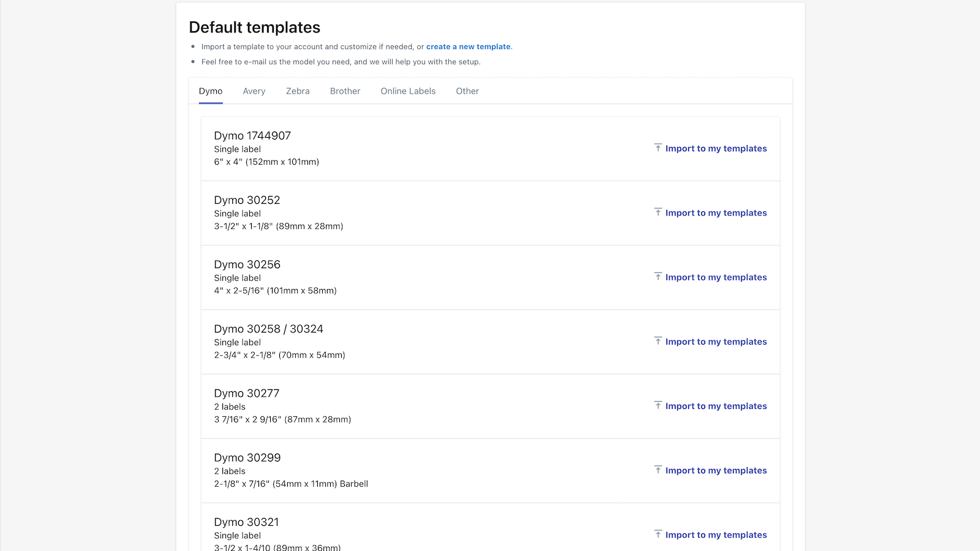Click the Dymo 30299 template title
Viewport: 980px width, 551px height.
point(247,458)
